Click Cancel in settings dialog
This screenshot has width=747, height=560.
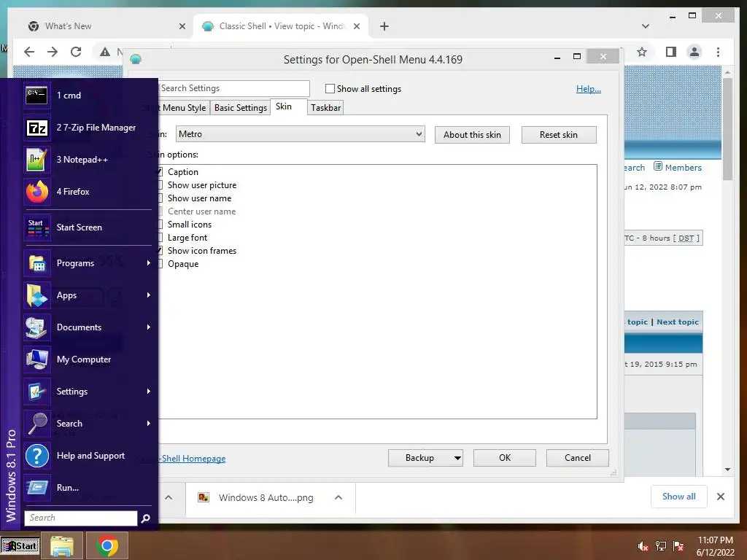coord(578,458)
